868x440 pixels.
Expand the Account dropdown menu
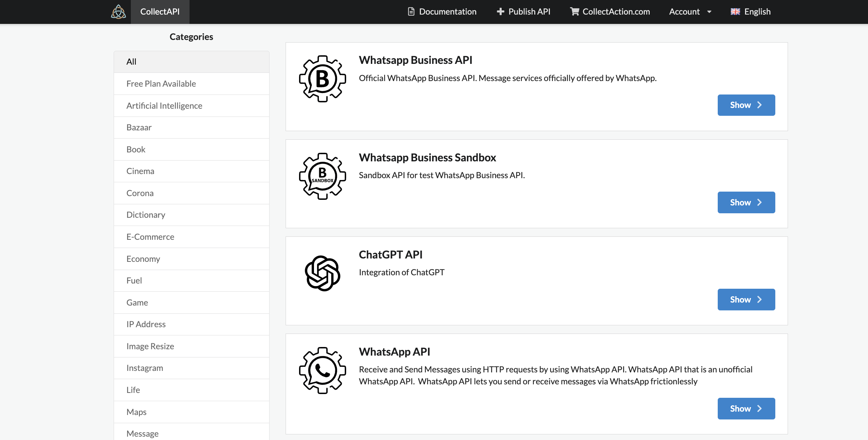[x=690, y=12]
